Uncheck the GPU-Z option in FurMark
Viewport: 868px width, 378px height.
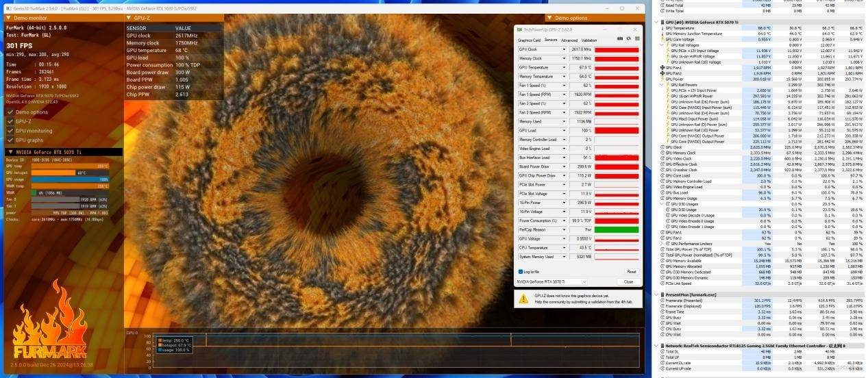point(10,121)
